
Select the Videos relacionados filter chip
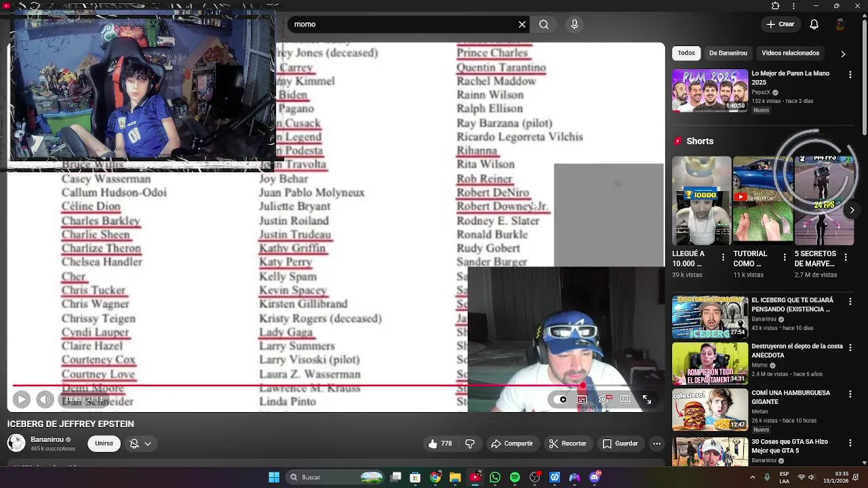pos(790,53)
